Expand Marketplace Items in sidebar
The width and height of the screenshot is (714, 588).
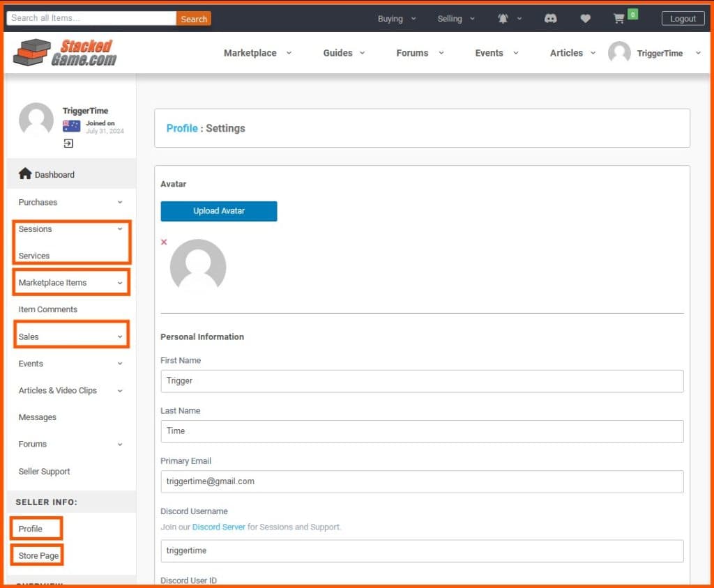point(70,283)
